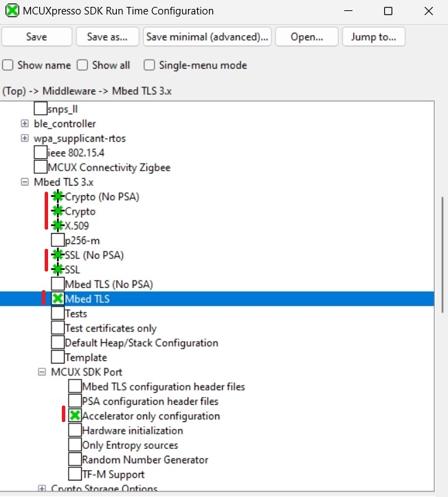
Task: Click the green star icon beside Crypto (No PSA)
Action: [58, 197]
